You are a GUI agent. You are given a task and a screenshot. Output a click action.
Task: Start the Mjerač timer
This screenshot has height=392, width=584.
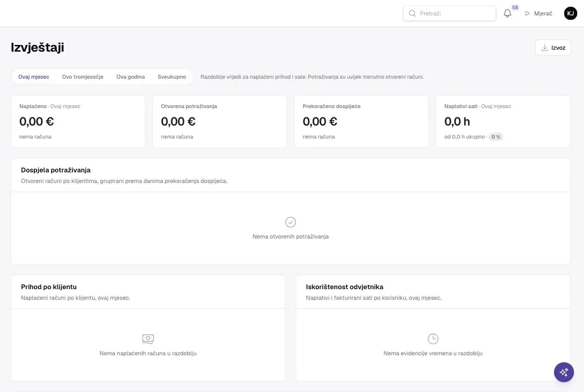coord(539,14)
